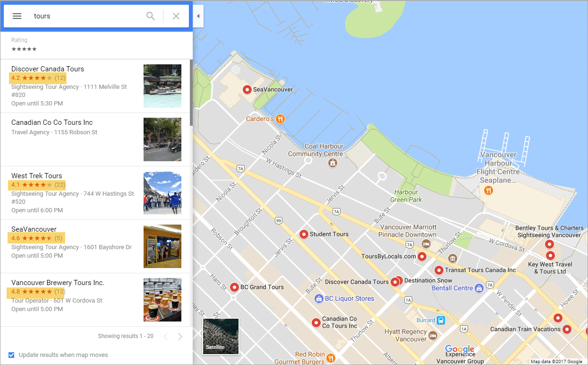Click the Bentall Centre shopping icon

[x=479, y=288]
